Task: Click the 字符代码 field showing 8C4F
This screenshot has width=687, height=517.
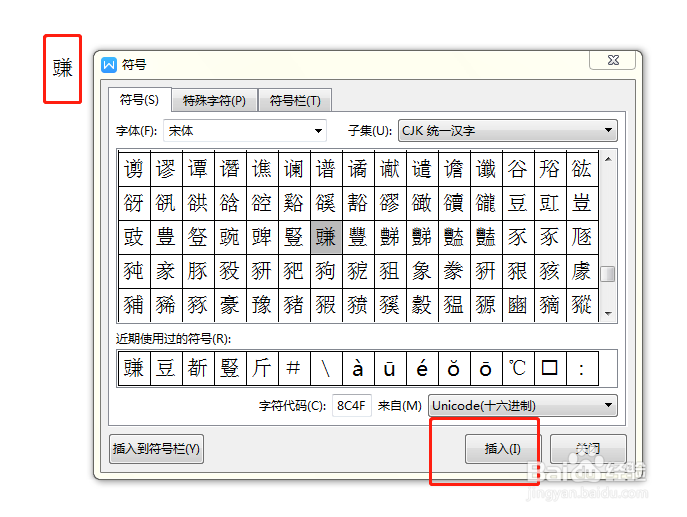Action: click(351, 406)
